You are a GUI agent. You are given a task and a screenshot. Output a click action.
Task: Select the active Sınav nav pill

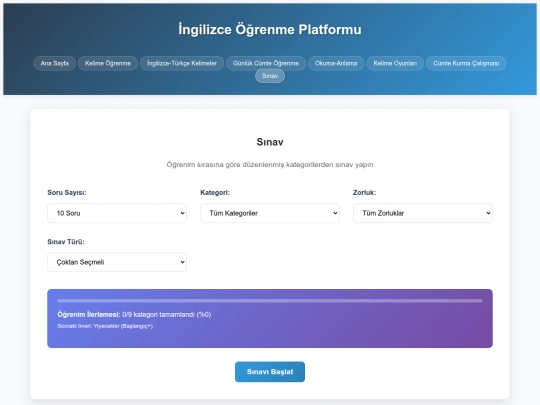point(270,76)
